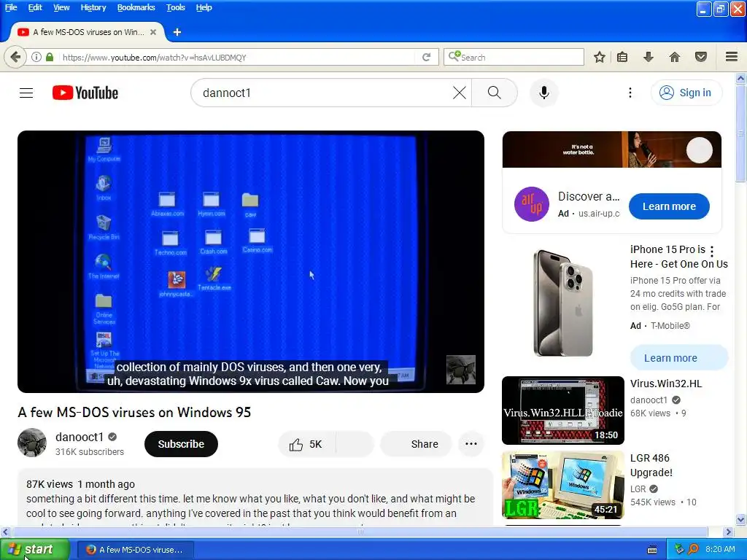Viewport: 747px width, 560px height.
Task: Open danooct1 channel avatar
Action: point(32,443)
